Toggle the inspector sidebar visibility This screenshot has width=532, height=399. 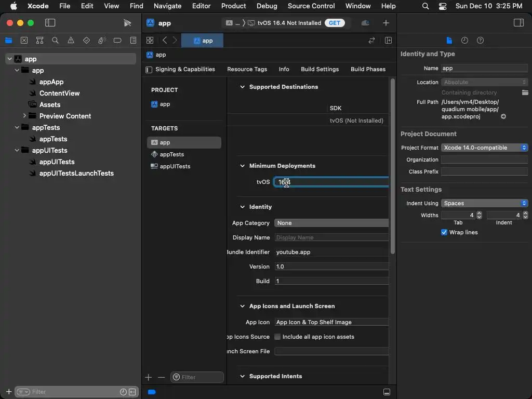[x=518, y=23]
